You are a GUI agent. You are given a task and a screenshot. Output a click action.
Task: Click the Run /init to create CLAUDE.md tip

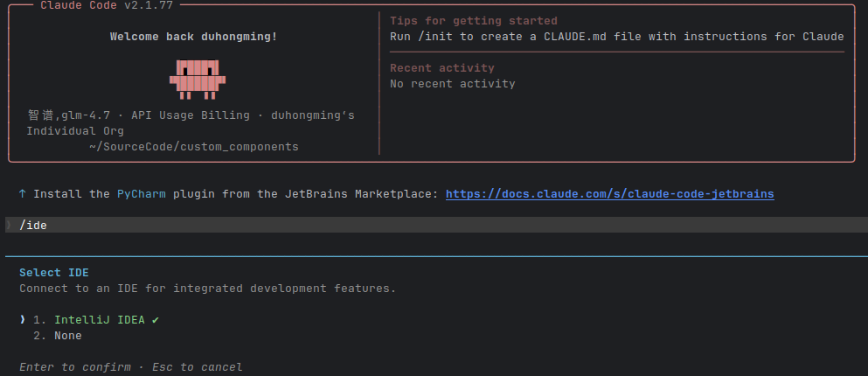coord(616,37)
